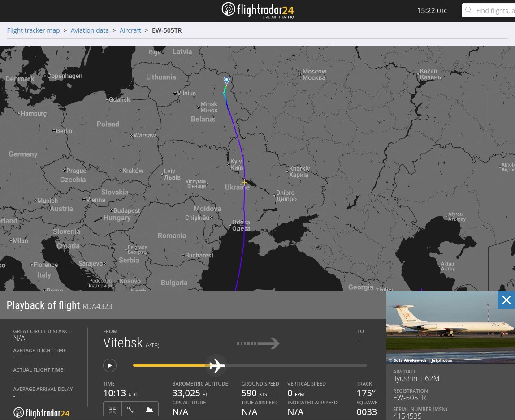This screenshot has height=420, width=515.
Task: Click the Sots Aliaksandr Jetphotos photo credit
Action: click(420, 360)
